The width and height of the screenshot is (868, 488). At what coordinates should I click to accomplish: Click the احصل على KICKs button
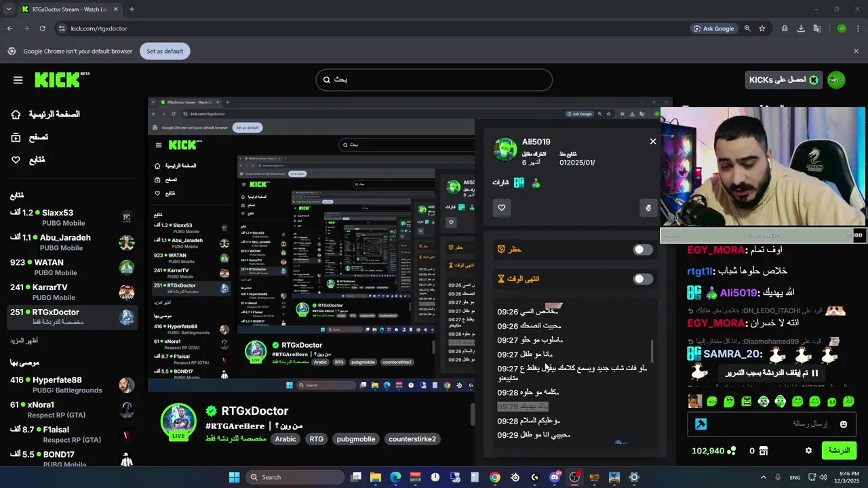783,80
